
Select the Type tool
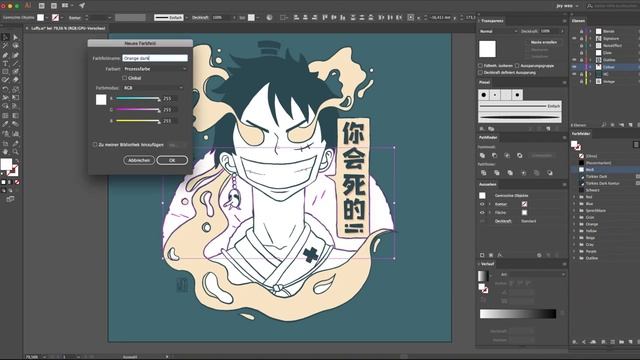[x=5, y=64]
